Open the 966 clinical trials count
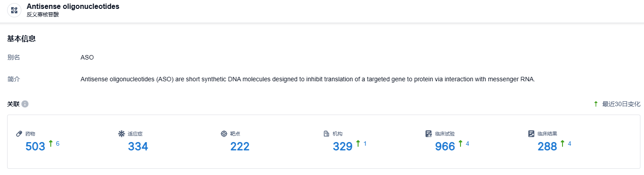 445,147
